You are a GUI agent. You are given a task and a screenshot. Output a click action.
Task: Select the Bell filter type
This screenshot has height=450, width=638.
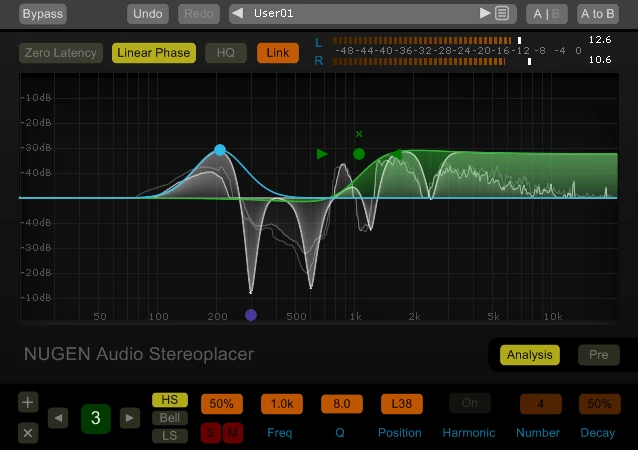170,418
